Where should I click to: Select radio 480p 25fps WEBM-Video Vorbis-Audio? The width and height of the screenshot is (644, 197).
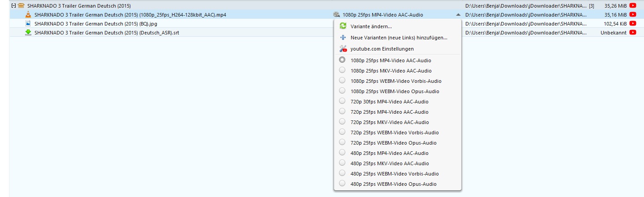(342, 173)
